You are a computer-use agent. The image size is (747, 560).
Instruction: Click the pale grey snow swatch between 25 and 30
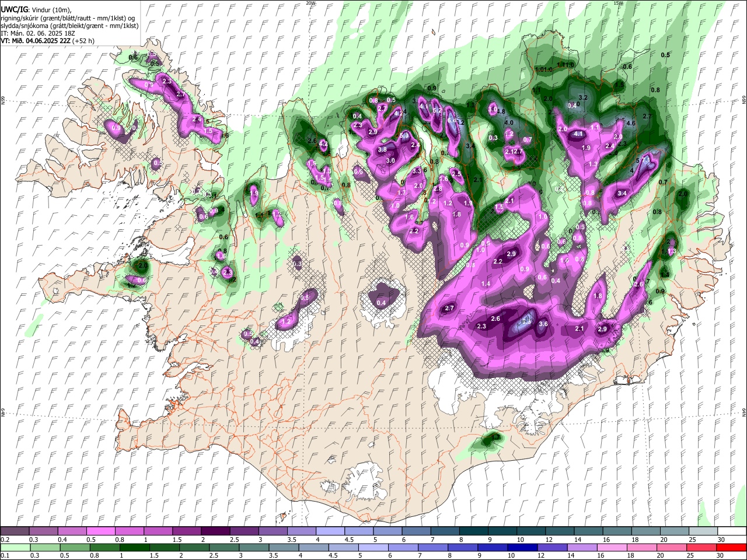pos(703,531)
